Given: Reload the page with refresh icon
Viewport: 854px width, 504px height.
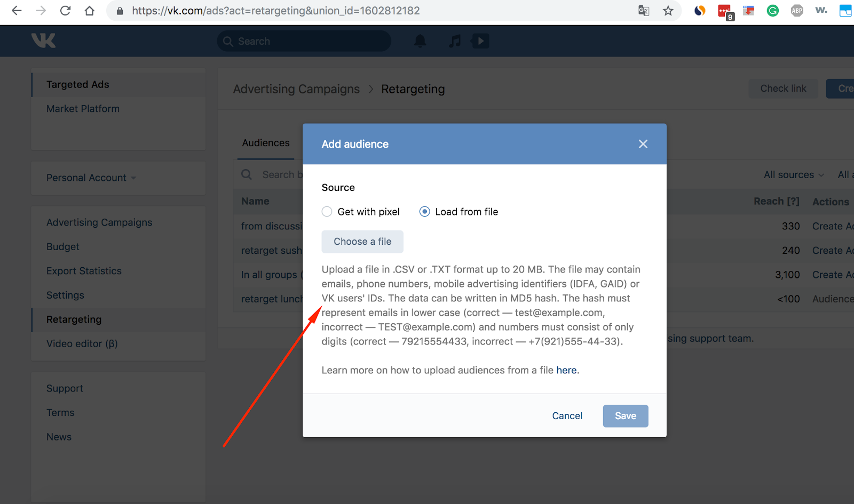Looking at the screenshot, I should [x=65, y=11].
